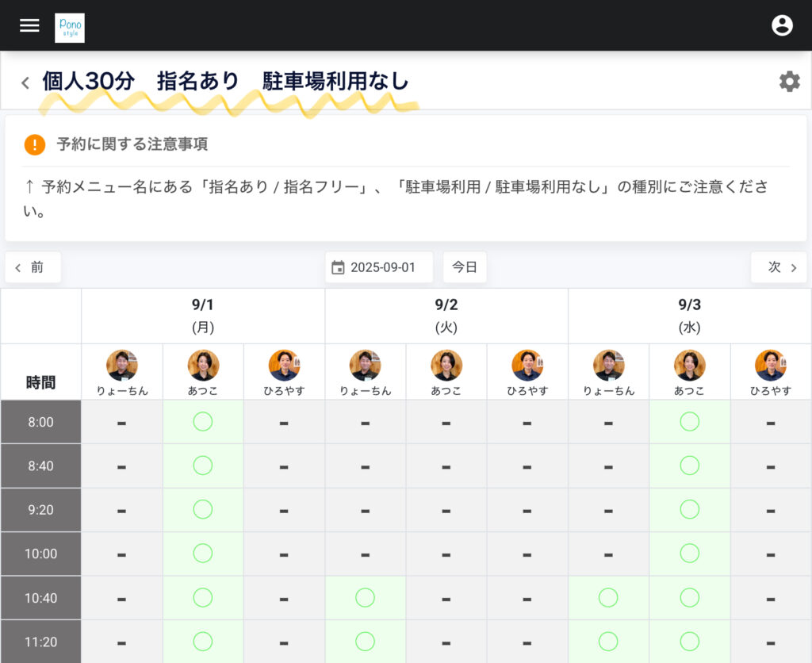Open the 2025-09-01 date picker

click(379, 267)
